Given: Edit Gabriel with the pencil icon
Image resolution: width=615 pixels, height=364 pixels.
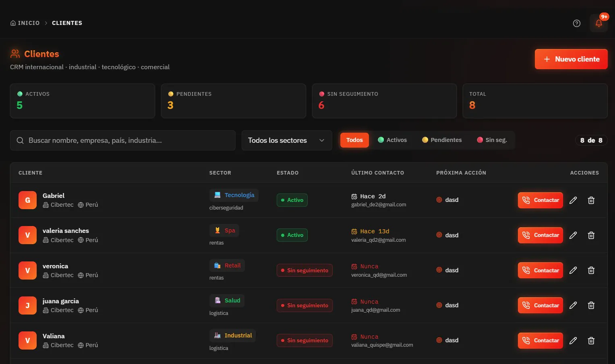Looking at the screenshot, I should [x=573, y=200].
